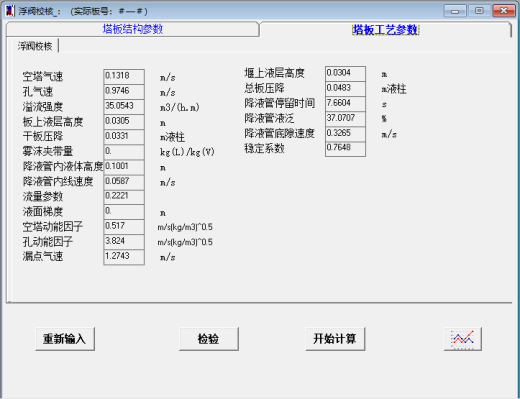The height and width of the screenshot is (399, 520).
Task: Click the 雾沫夹带量 value field
Action: [124, 152]
